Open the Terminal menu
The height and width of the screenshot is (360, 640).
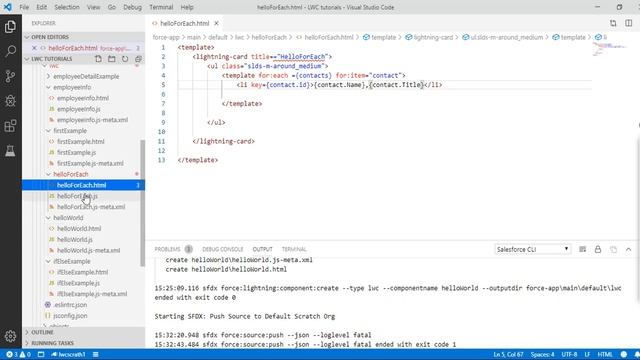coord(161,7)
